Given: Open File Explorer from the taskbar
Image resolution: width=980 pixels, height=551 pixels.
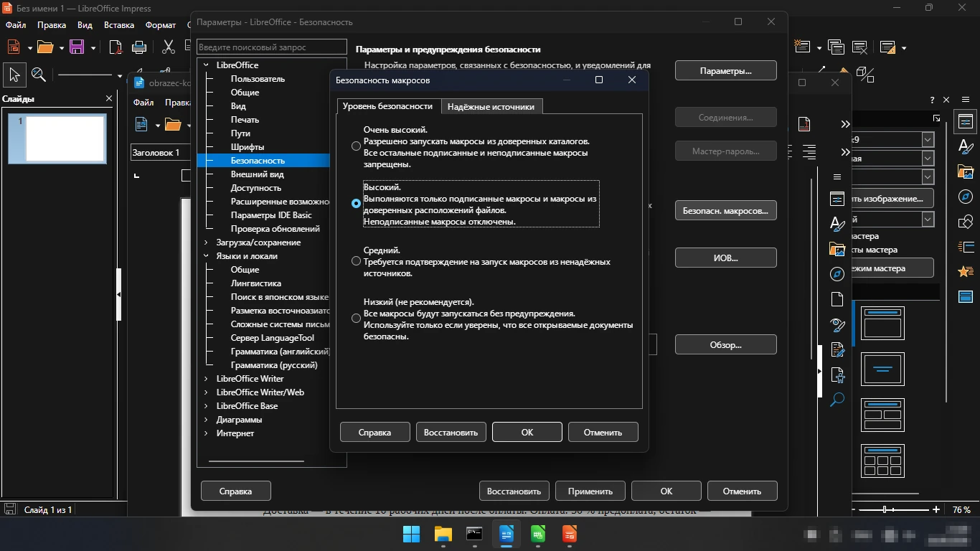Looking at the screenshot, I should click(443, 534).
